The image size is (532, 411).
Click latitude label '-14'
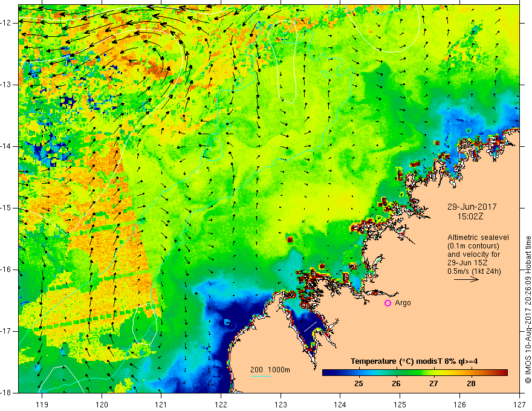[7, 146]
